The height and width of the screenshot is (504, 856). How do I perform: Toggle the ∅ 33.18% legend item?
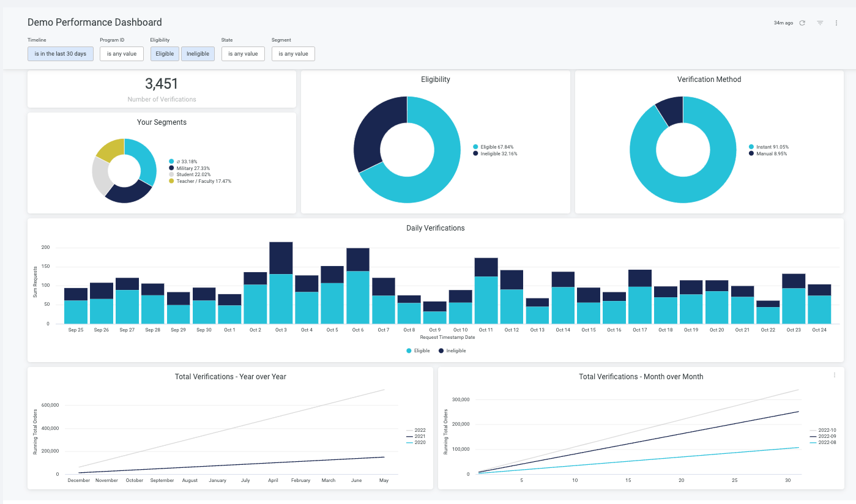[x=183, y=161]
